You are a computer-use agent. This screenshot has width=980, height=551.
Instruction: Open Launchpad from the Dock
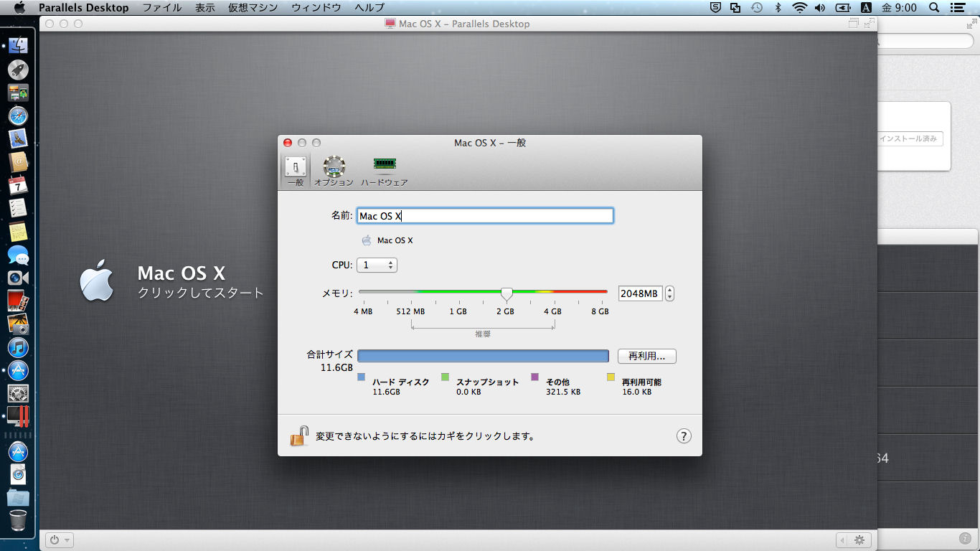18,70
